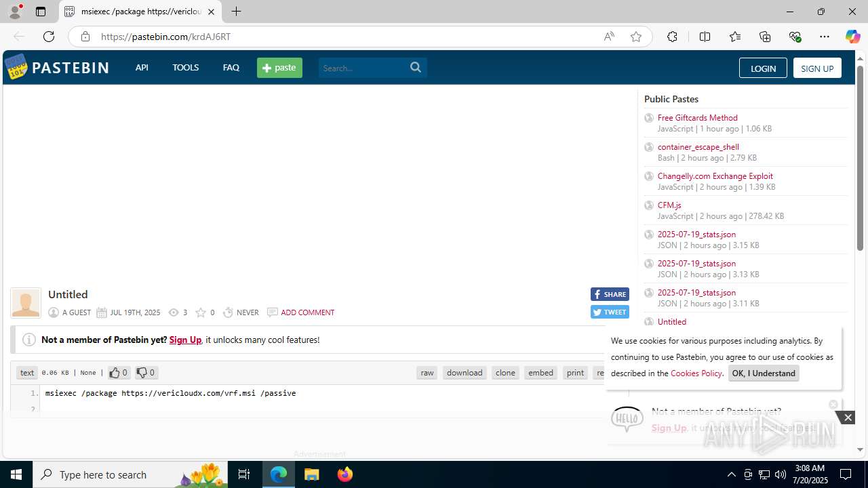Click the browser back arrow
The height and width of the screenshot is (488, 868).
click(x=19, y=37)
